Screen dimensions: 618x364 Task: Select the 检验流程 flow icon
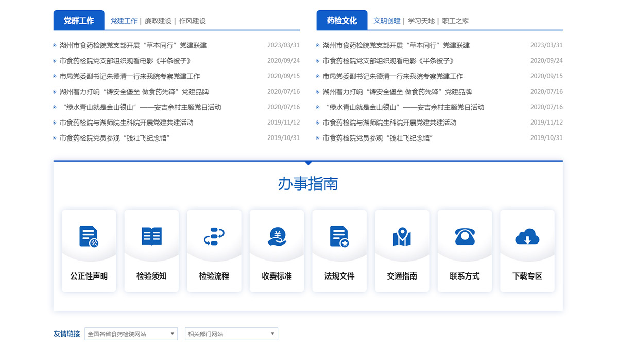tap(214, 236)
